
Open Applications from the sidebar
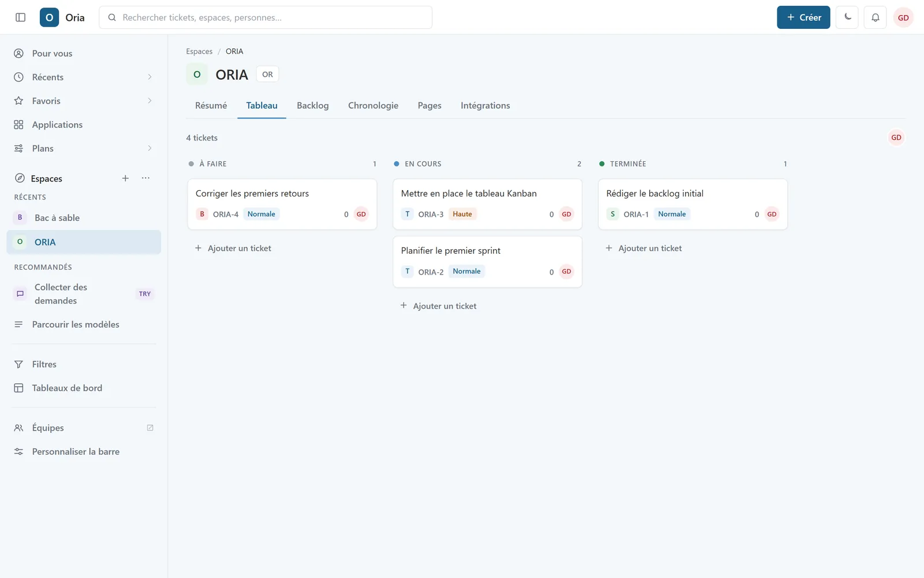tap(84, 124)
